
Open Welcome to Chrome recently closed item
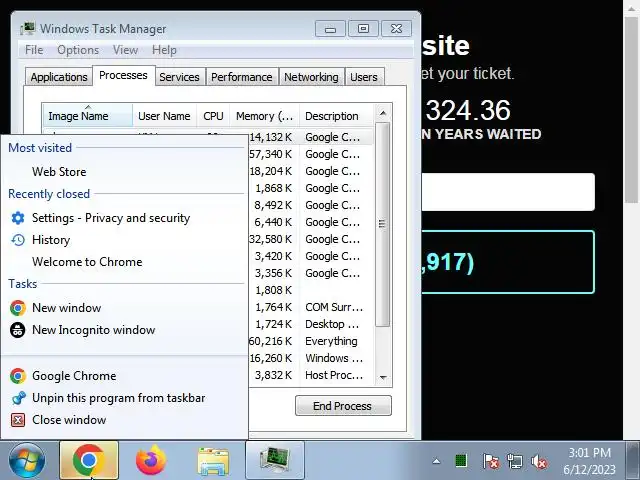pos(87,262)
